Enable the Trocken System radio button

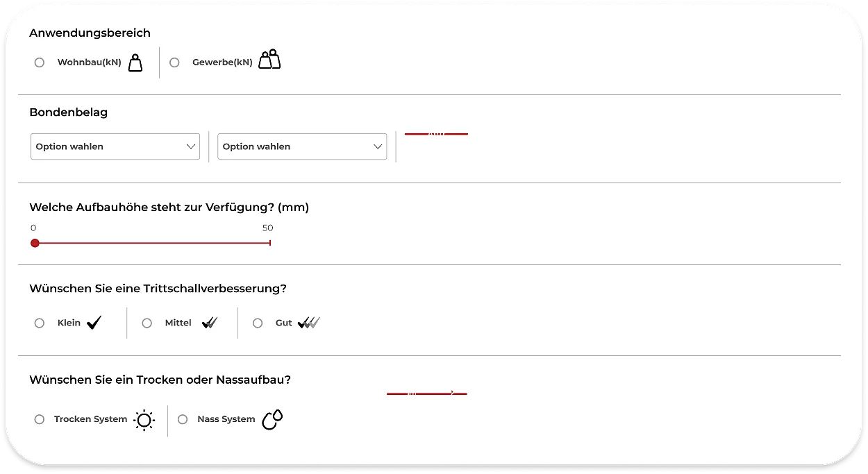point(40,419)
